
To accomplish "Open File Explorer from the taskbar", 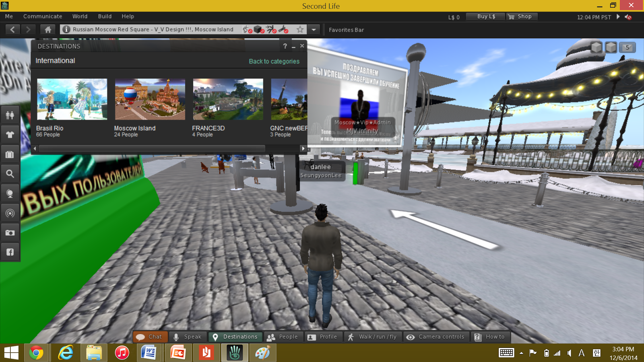I will [94, 353].
